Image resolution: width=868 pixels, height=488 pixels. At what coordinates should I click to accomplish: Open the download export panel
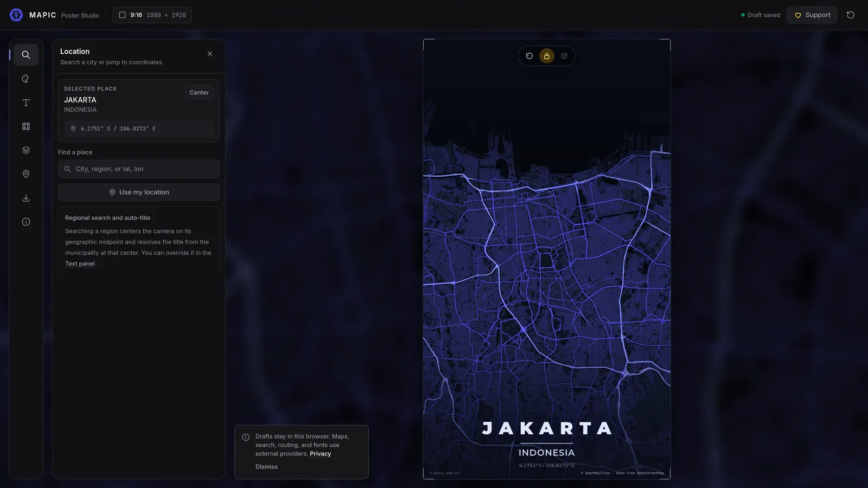pos(25,198)
